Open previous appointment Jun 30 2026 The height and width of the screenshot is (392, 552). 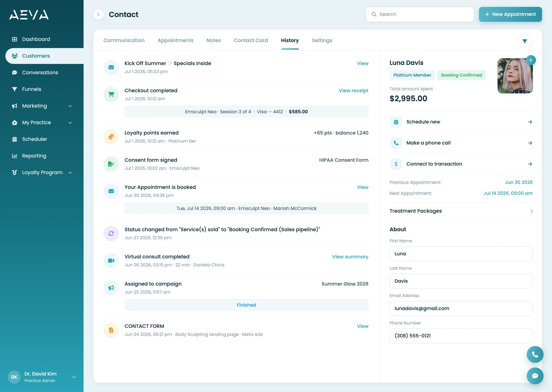519,182
